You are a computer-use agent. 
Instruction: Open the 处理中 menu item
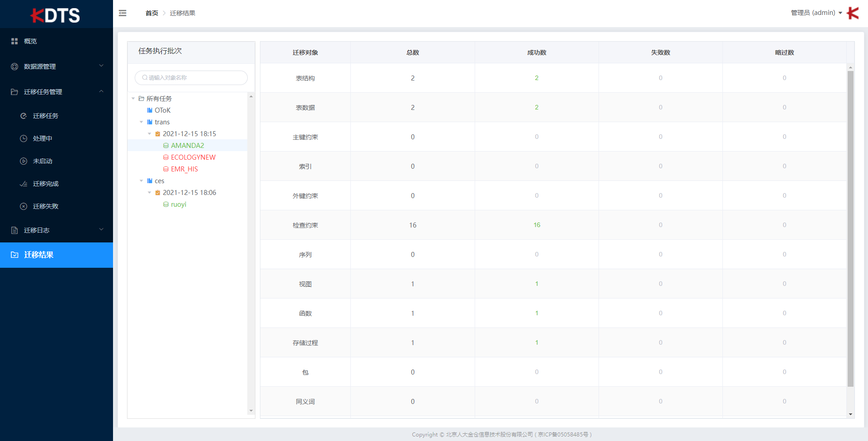coord(57,138)
